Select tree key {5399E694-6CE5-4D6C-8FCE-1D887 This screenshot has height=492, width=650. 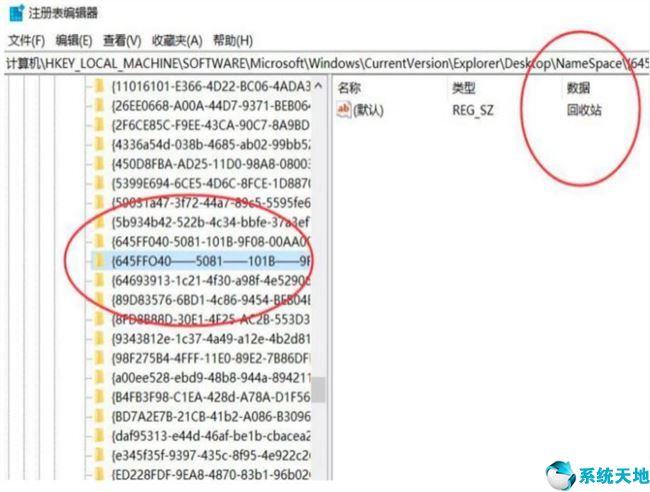coord(211,183)
